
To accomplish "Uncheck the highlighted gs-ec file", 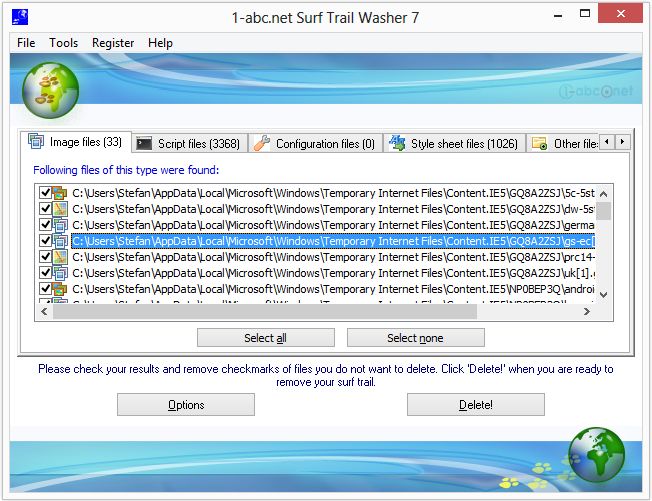I will click(x=45, y=240).
